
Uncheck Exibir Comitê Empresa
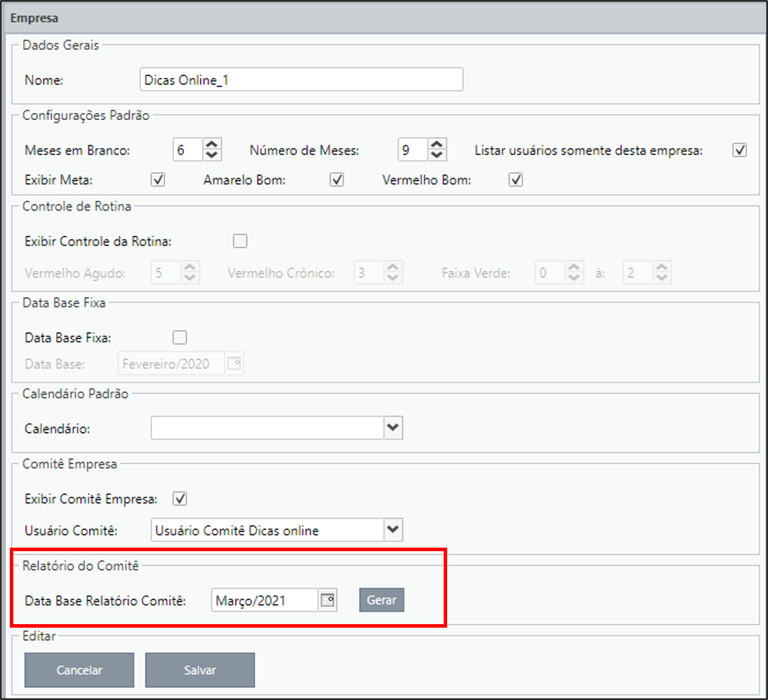(180, 498)
